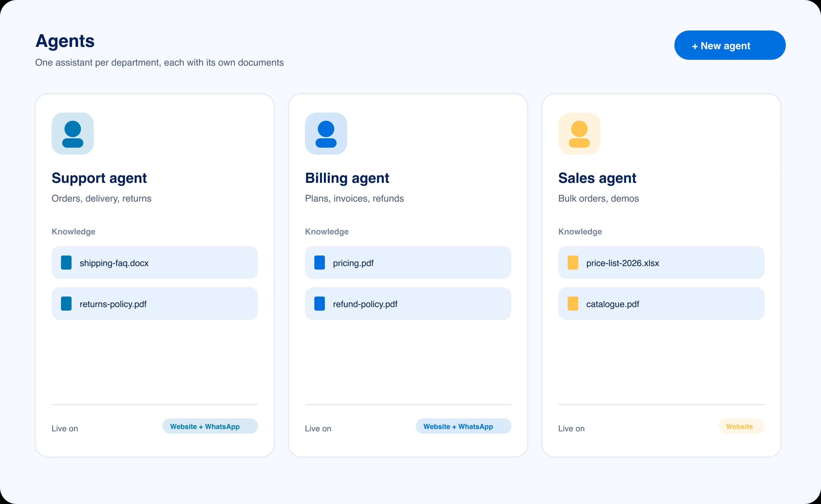Viewport: 821px width, 504px height.
Task: Click the Agents page heading
Action: [65, 41]
